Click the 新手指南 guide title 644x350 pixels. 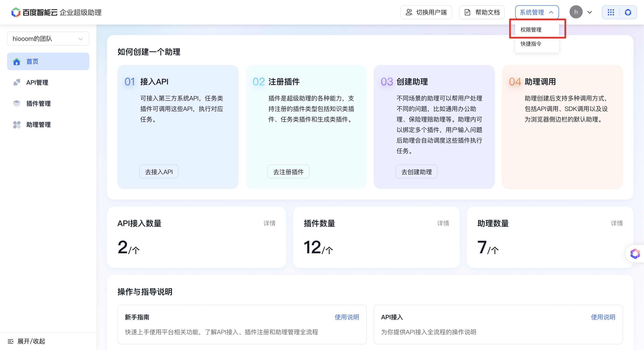[137, 317]
